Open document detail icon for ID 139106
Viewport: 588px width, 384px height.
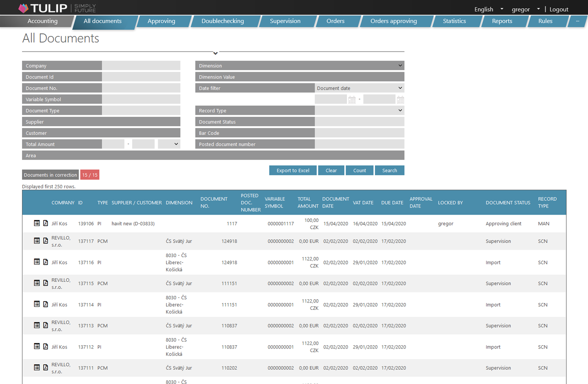tap(37, 223)
